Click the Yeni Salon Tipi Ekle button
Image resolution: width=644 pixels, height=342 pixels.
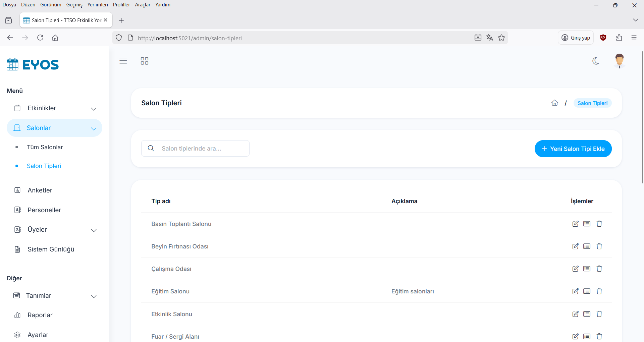pyautogui.click(x=573, y=149)
